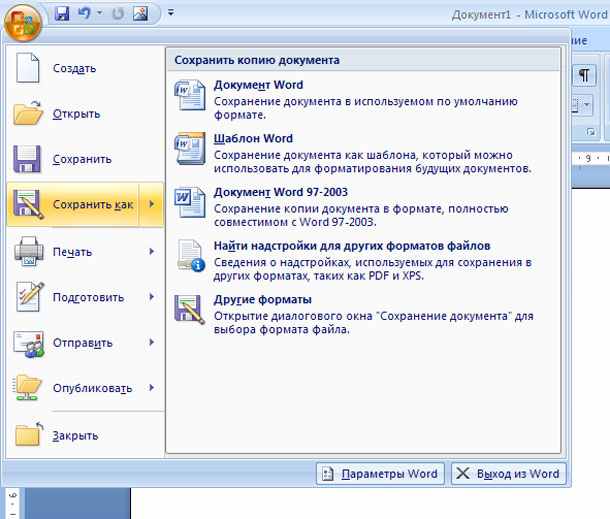
Task: Click the Другие форматы floppy icon
Action: coord(190,309)
